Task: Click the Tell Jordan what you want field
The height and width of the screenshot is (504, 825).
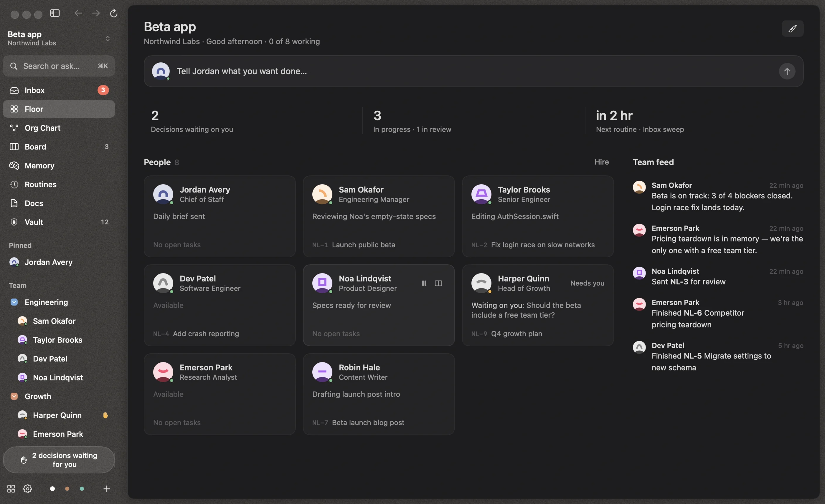Action: pyautogui.click(x=473, y=71)
